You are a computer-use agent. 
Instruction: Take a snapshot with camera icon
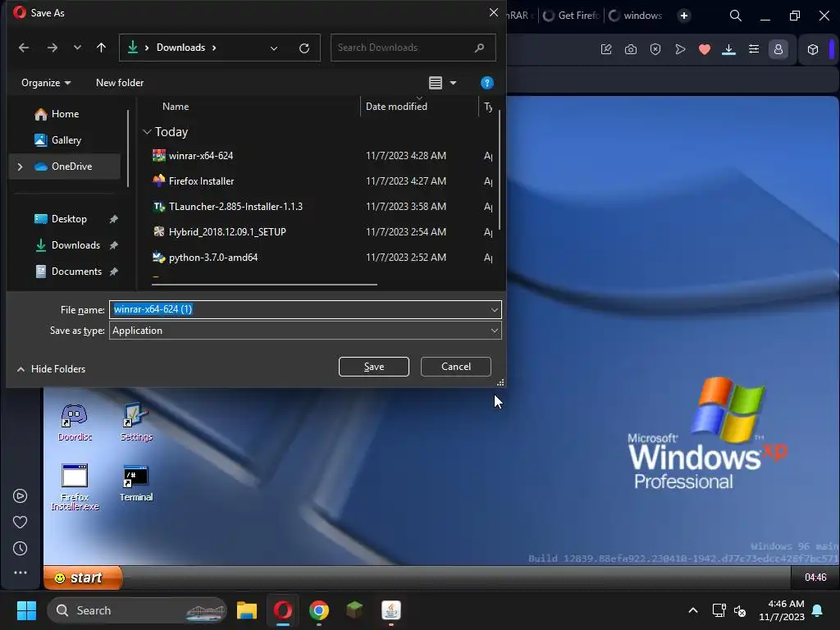(631, 49)
